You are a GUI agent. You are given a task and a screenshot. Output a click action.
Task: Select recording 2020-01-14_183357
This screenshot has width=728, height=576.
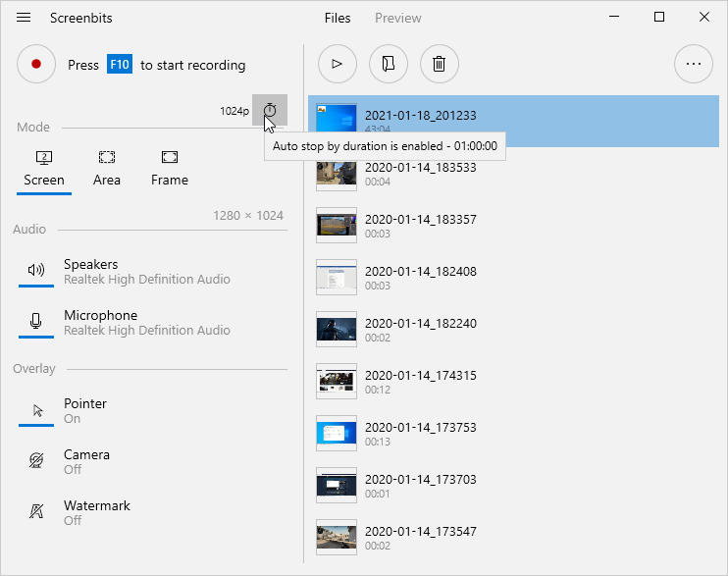tap(513, 226)
